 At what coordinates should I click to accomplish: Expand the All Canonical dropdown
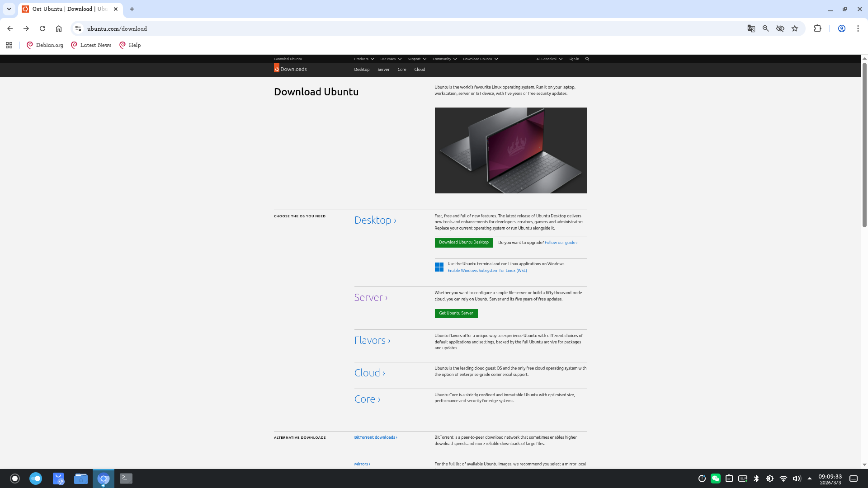coord(549,59)
